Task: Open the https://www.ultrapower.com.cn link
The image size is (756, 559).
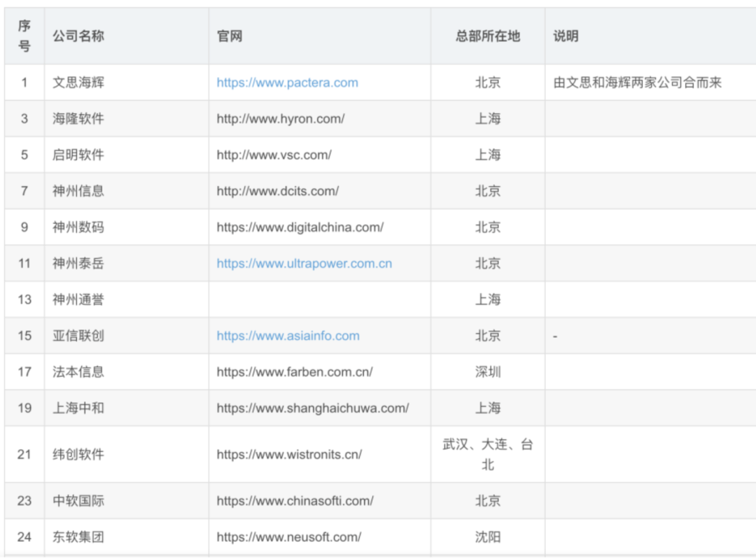Action: (304, 264)
